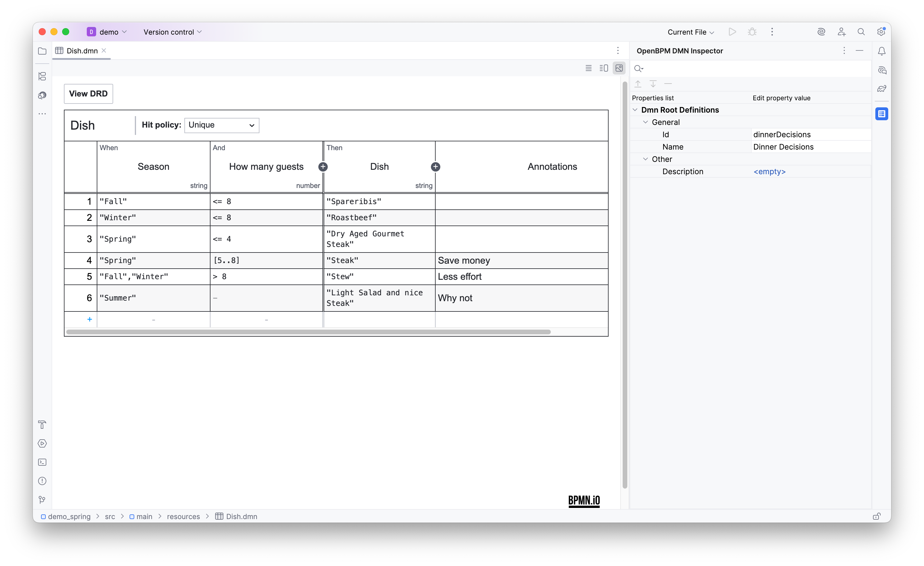This screenshot has width=924, height=566.
Task: Open the Version control dropdown
Action: click(172, 32)
